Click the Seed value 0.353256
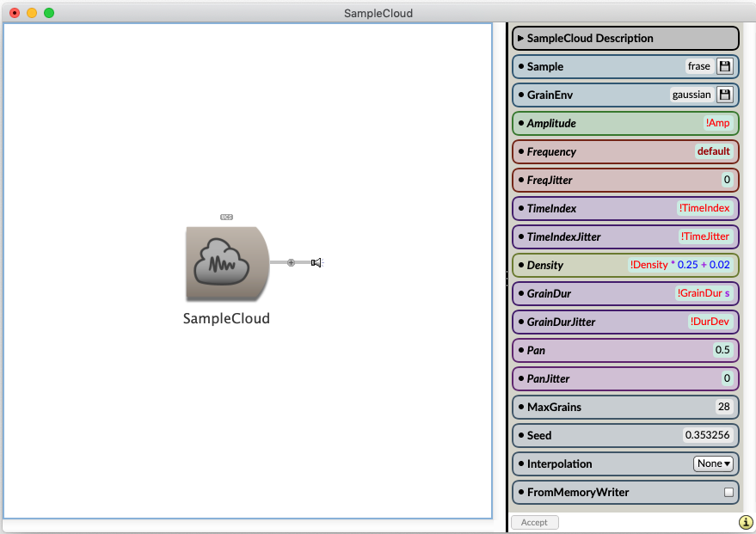756x534 pixels. (708, 435)
